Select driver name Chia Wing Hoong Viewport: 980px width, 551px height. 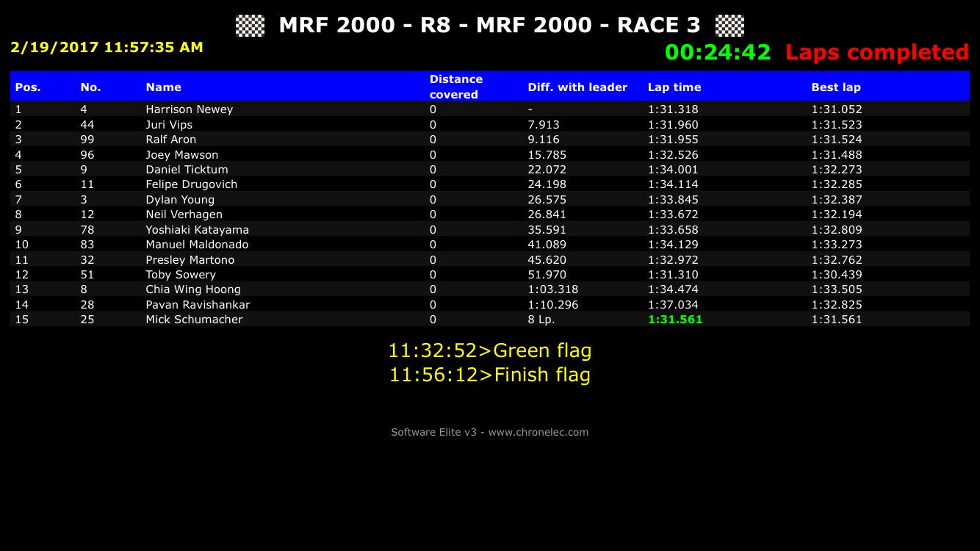(193, 289)
